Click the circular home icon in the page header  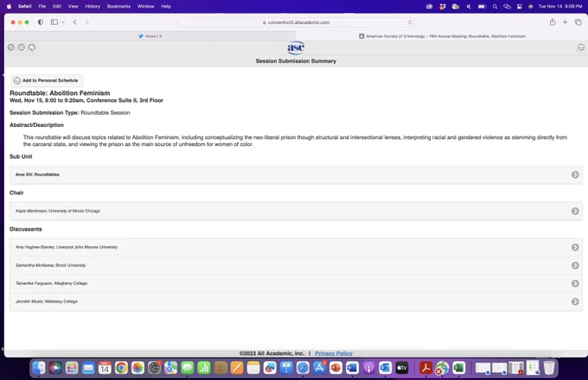(x=31, y=47)
